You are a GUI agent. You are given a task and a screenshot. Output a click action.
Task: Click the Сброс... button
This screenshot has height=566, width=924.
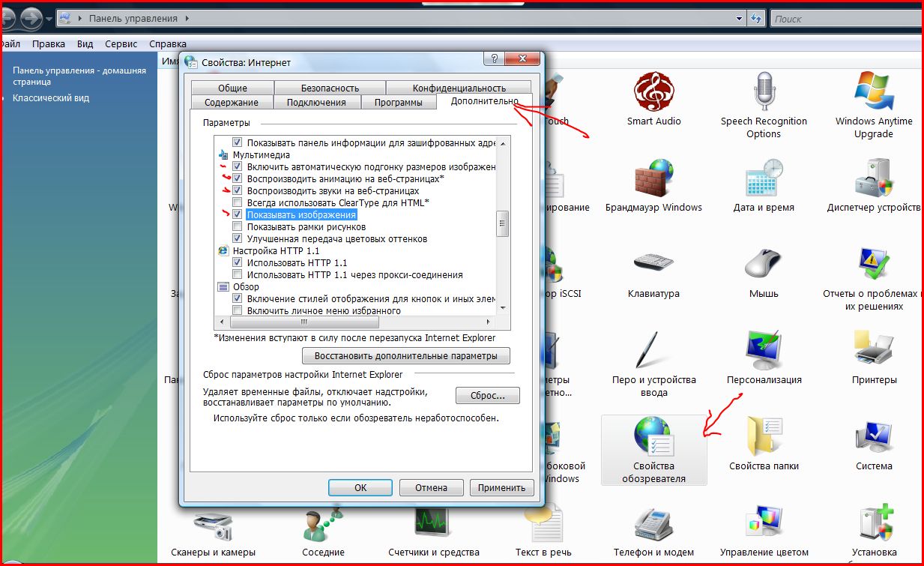[x=487, y=395]
